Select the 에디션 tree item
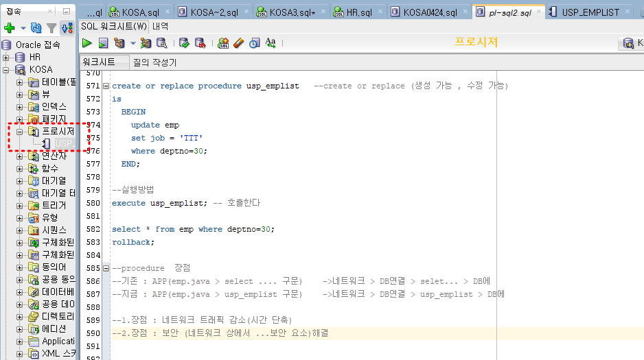The height and width of the screenshot is (360, 644). (54, 329)
